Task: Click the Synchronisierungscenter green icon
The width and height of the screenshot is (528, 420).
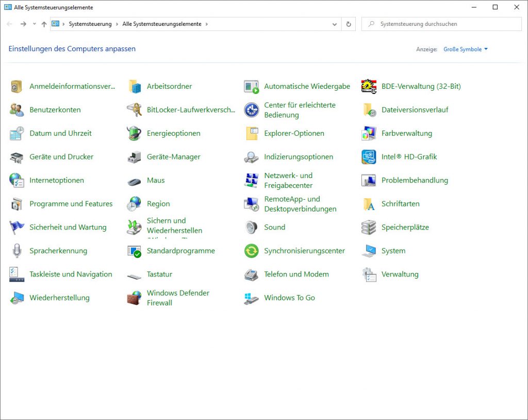Action: click(x=252, y=251)
